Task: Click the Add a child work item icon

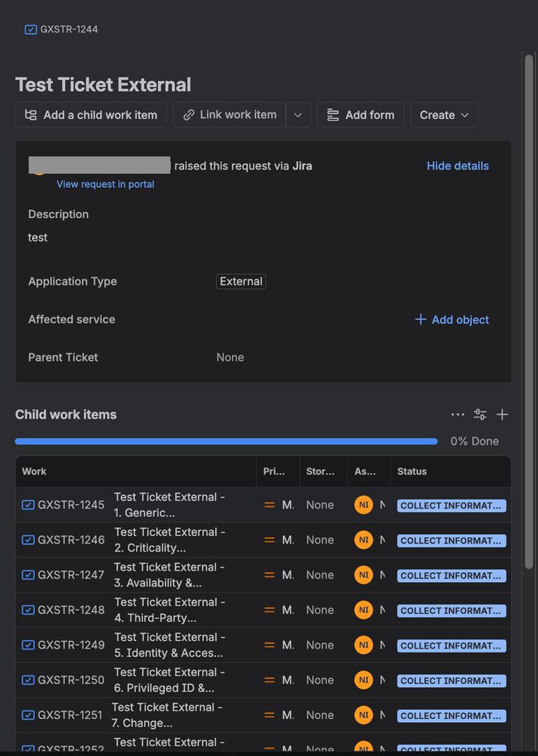Action: tap(29, 114)
